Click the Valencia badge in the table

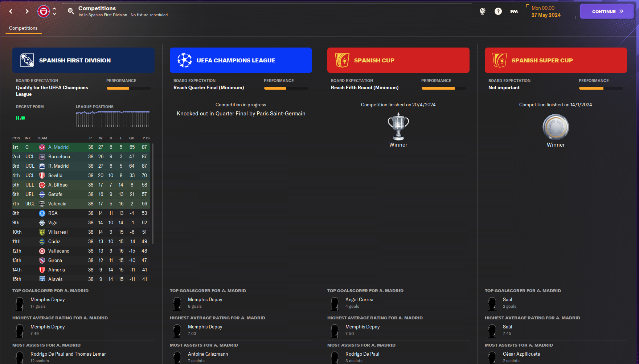point(42,204)
